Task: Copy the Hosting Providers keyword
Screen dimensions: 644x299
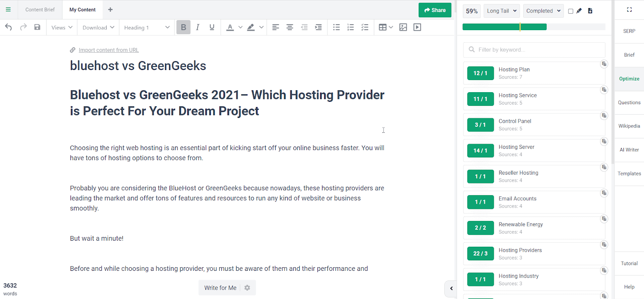Action: [604, 244]
